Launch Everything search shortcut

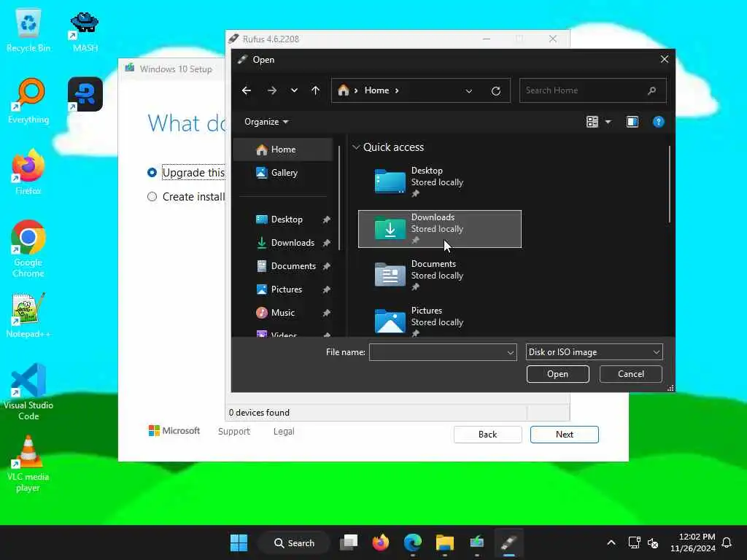point(28,101)
